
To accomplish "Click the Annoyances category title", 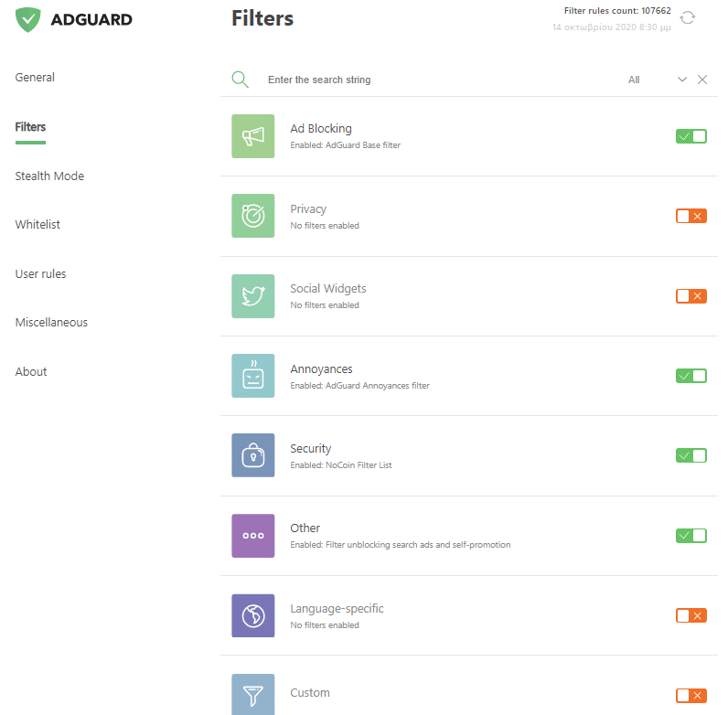I will (x=321, y=369).
